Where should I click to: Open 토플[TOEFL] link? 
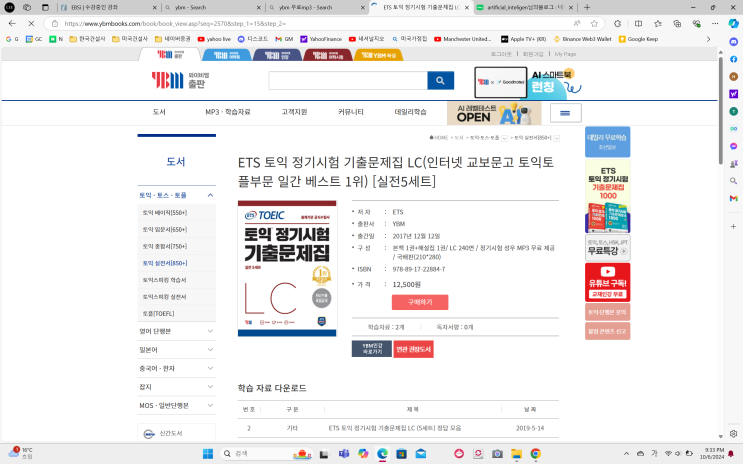point(158,314)
